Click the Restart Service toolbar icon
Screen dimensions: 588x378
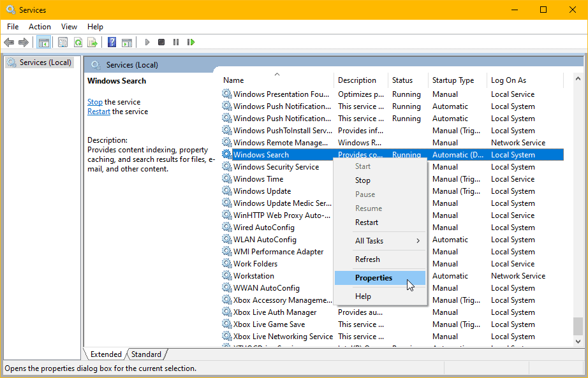click(191, 42)
